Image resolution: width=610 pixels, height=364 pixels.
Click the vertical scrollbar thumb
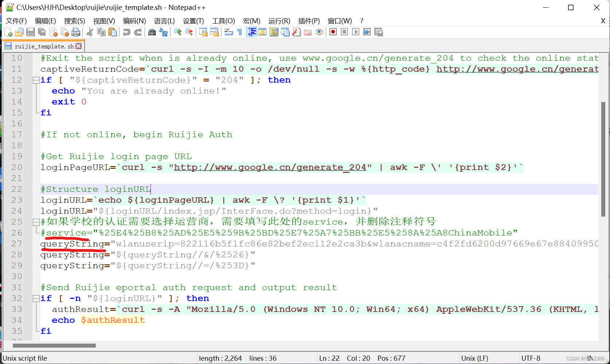tap(603, 159)
